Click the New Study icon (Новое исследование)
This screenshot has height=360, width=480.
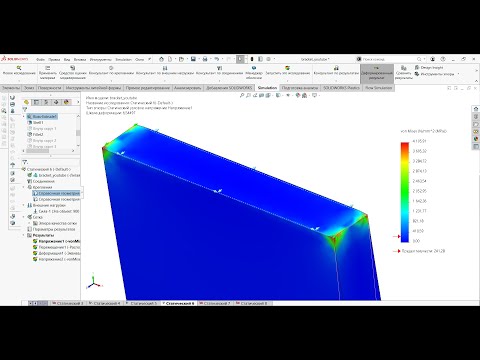[x=19, y=68]
